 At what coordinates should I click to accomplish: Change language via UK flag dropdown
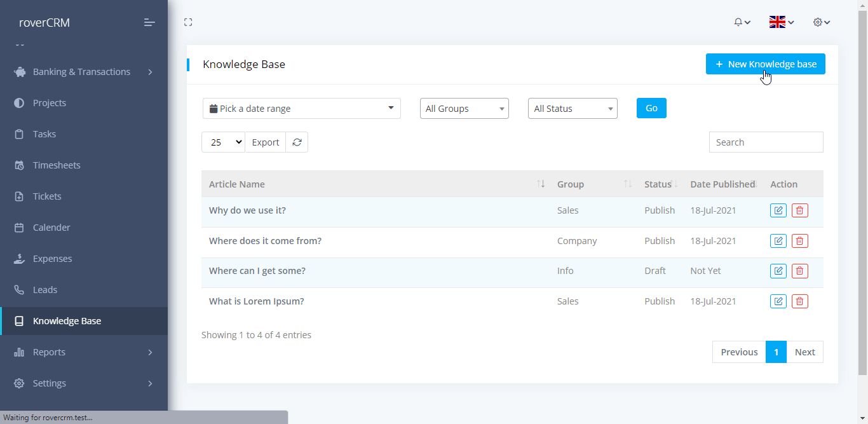tap(781, 22)
